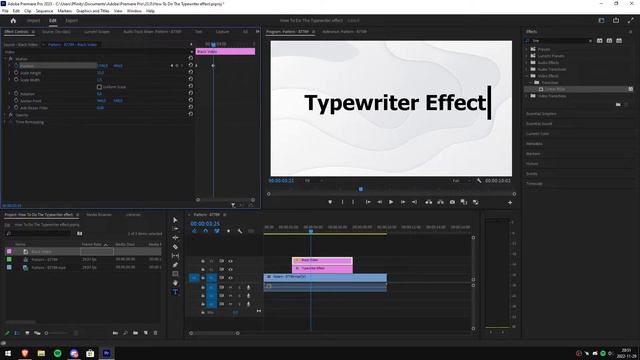Open the Program monitor button editor plus
Viewport: 640px width, 360px height.
510,202
